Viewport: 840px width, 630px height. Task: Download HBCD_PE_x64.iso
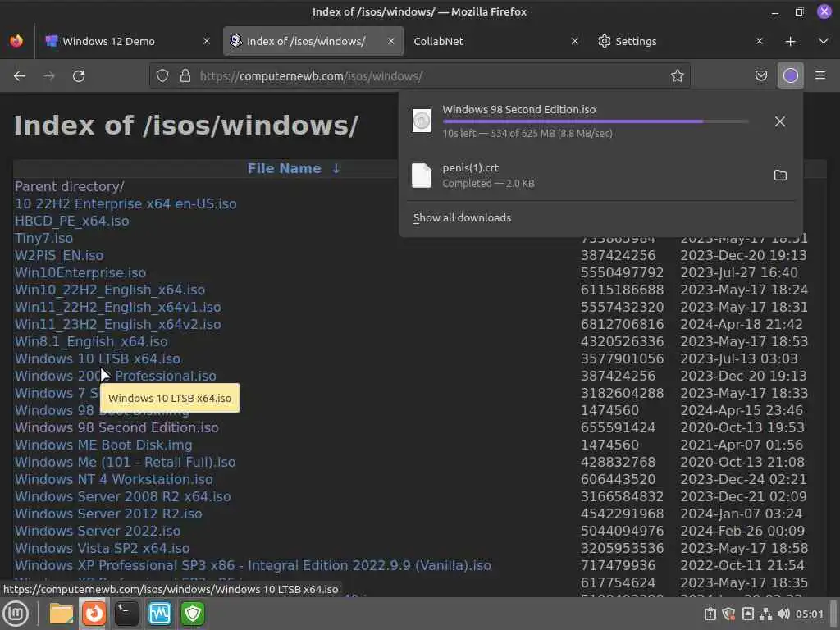tap(72, 221)
